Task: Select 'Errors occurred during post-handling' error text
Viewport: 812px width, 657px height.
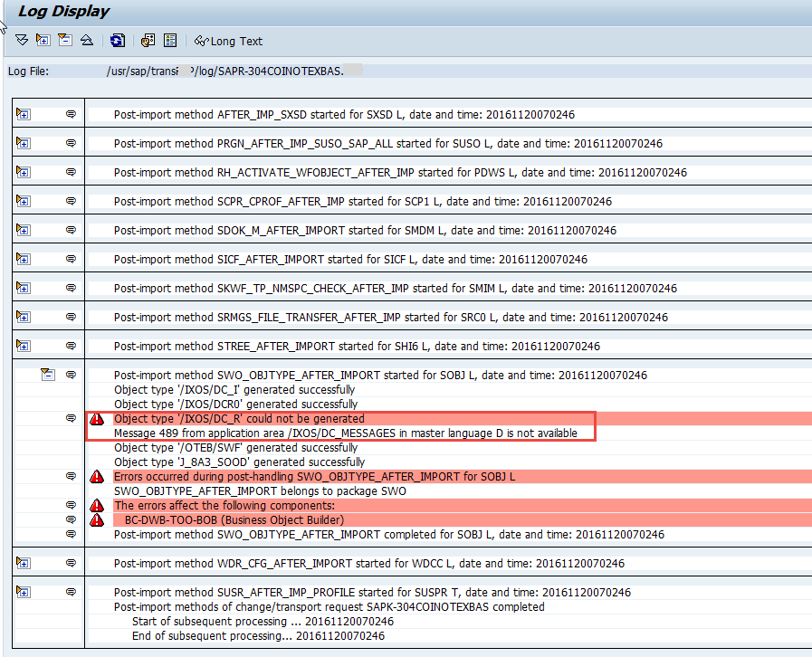Action: 314,477
